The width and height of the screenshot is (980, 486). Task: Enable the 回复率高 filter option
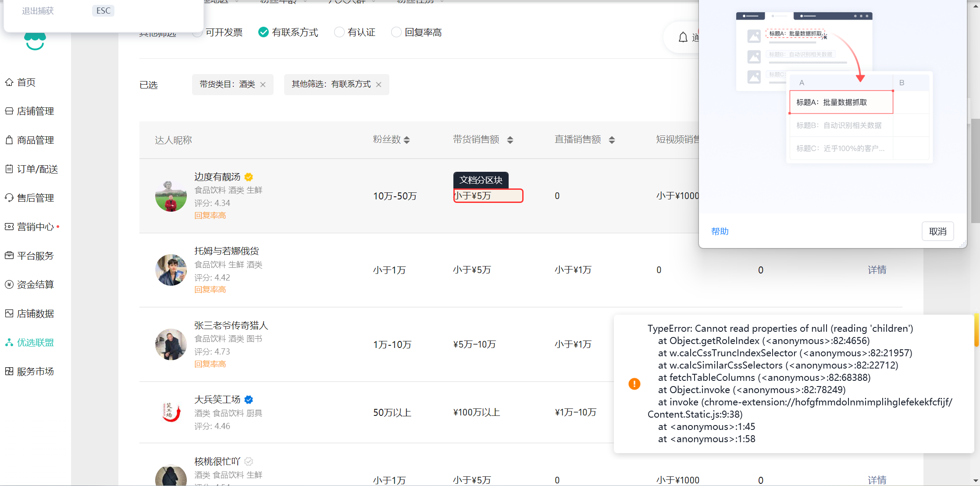pos(396,32)
